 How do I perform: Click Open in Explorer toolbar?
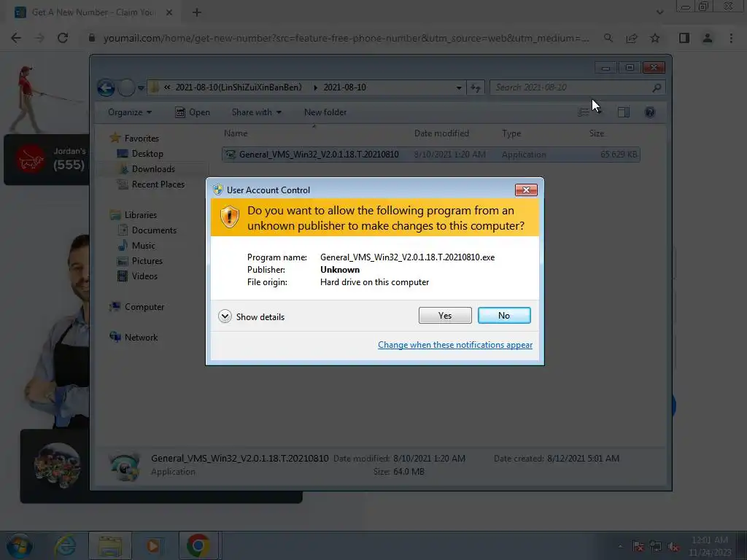pyautogui.click(x=193, y=112)
